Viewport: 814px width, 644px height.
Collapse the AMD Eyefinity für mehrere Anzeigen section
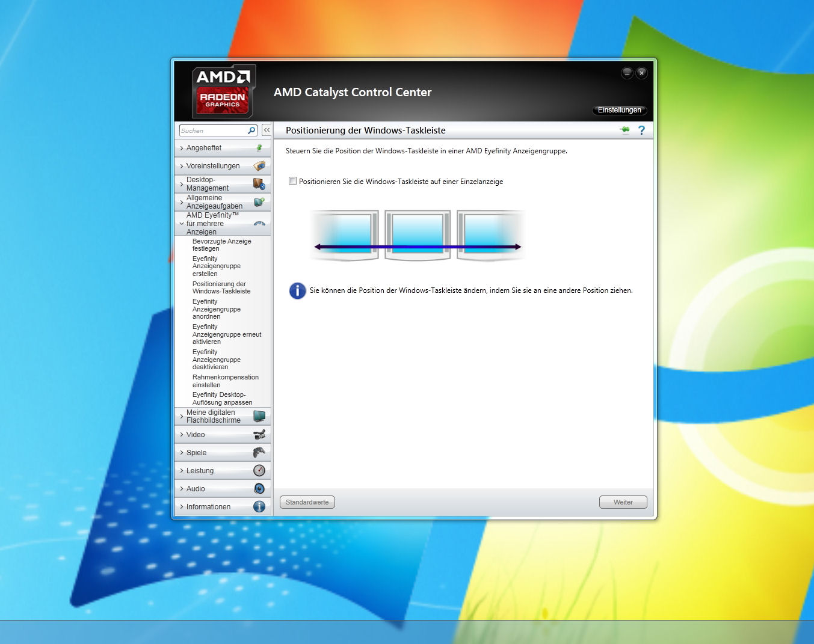pyautogui.click(x=223, y=224)
